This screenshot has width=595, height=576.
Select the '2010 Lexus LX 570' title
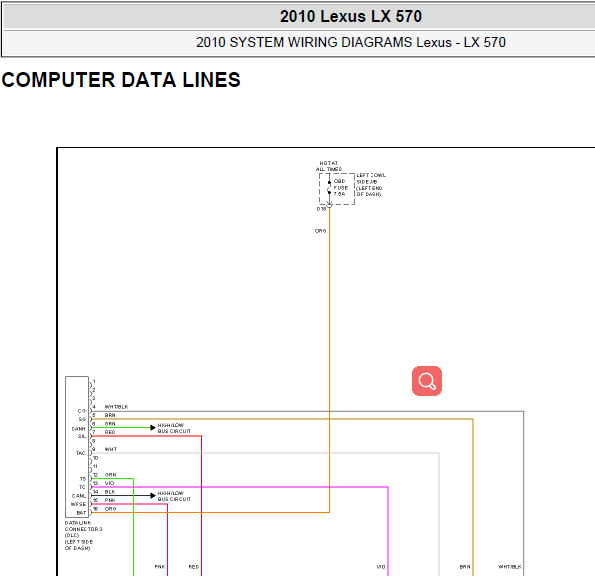point(351,16)
